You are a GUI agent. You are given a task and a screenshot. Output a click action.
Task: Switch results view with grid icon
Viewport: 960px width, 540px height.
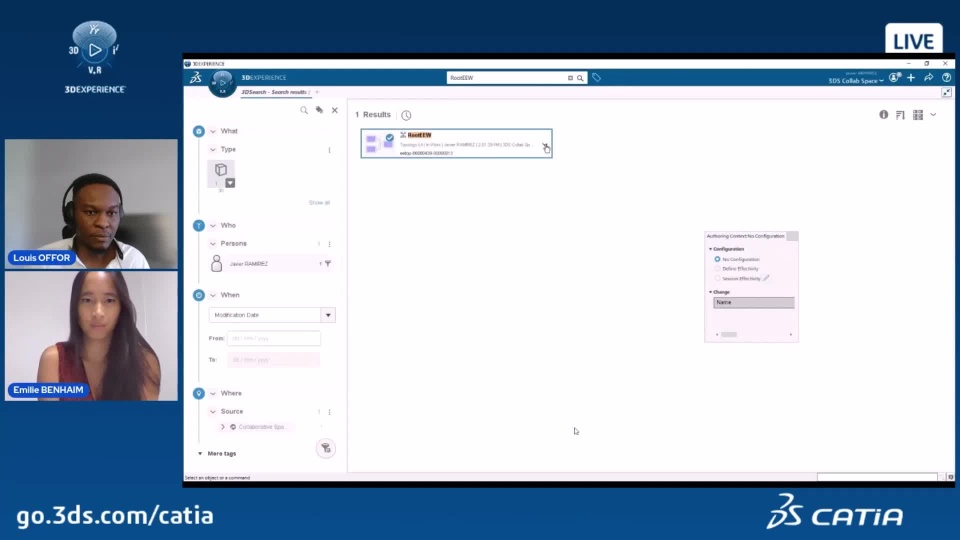coord(918,115)
